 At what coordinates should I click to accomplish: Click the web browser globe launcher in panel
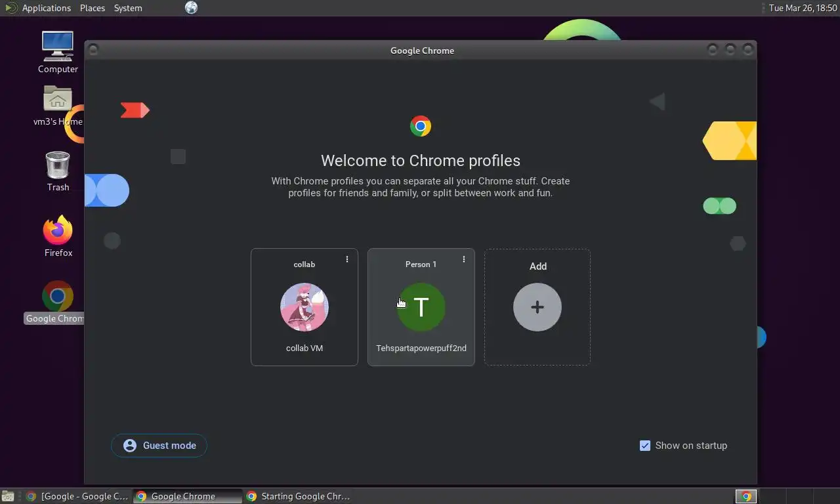tap(191, 8)
